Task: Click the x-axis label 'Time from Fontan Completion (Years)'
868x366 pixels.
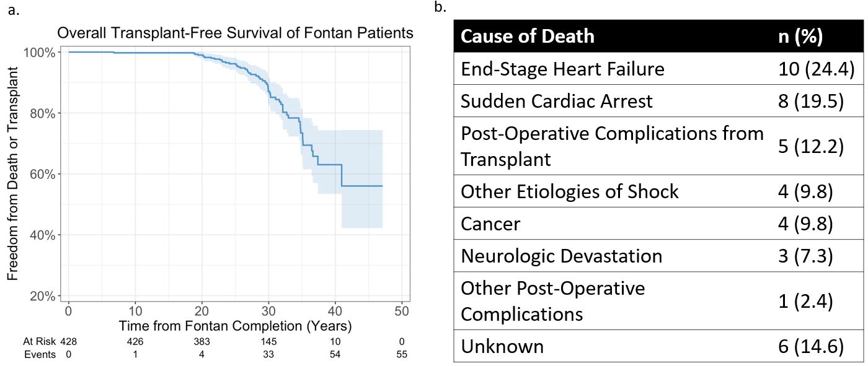Action: click(235, 326)
